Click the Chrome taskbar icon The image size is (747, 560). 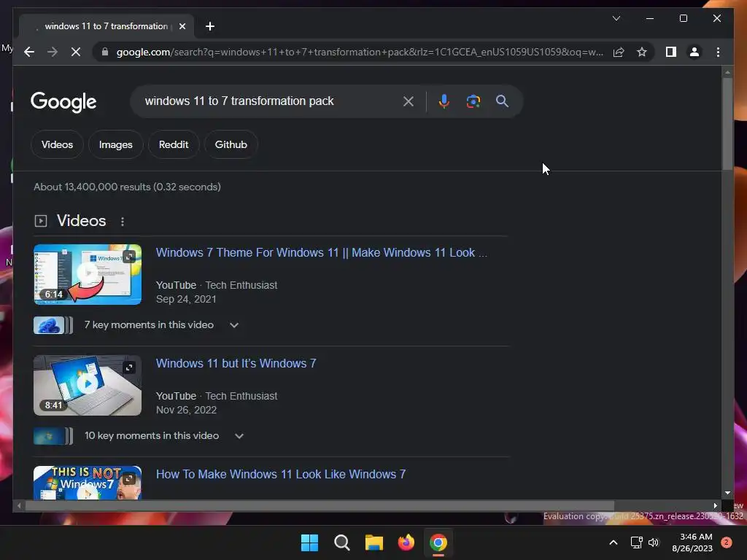click(x=438, y=542)
